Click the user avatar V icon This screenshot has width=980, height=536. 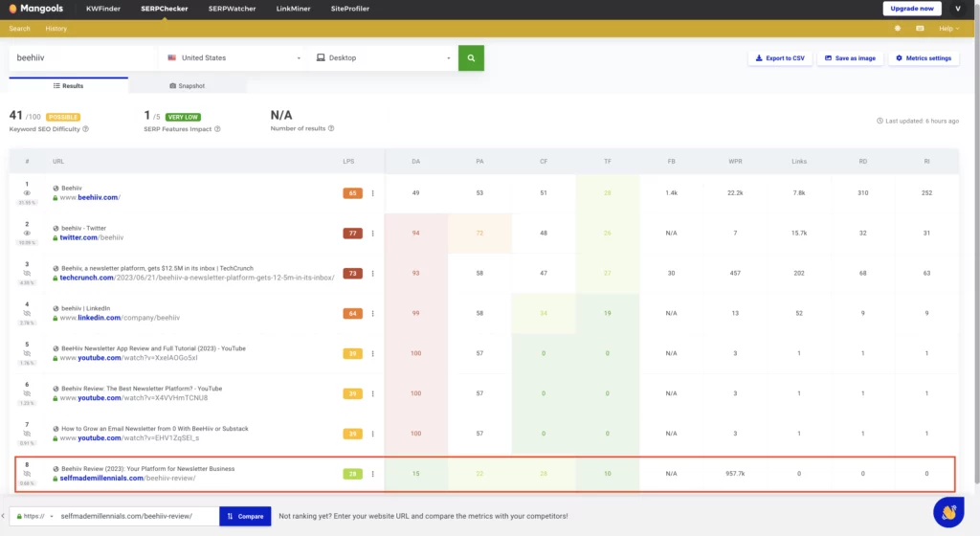[x=958, y=9]
